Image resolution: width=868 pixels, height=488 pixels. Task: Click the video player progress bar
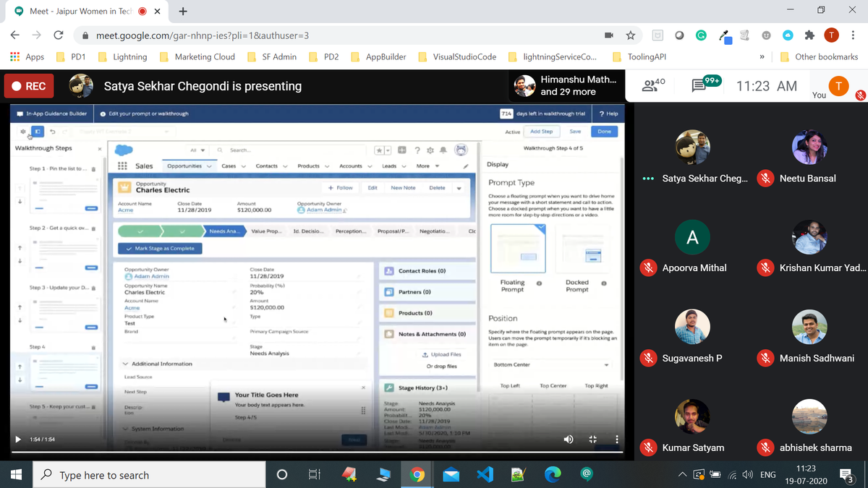pos(316,452)
